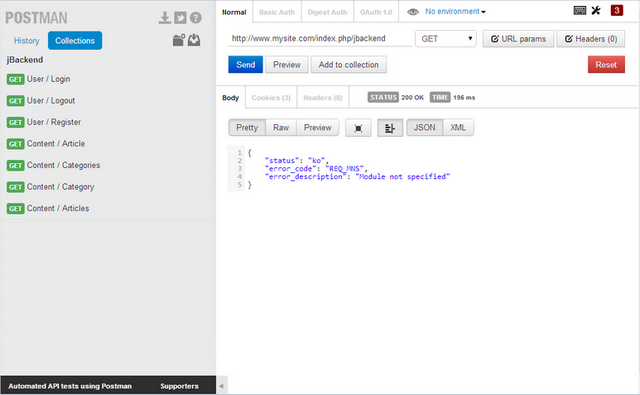Open the Content / Categories request
Viewport: 640px width, 395px height.
[63, 165]
